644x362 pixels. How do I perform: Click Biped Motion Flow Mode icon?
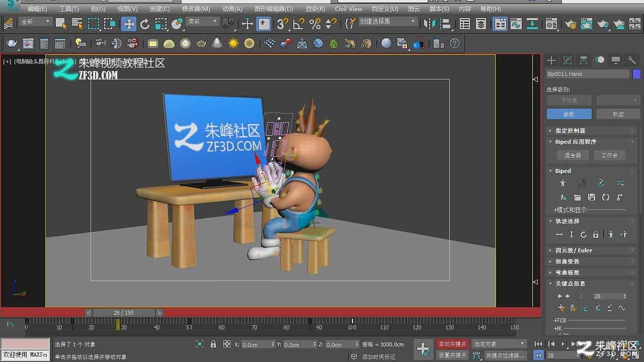point(601,183)
